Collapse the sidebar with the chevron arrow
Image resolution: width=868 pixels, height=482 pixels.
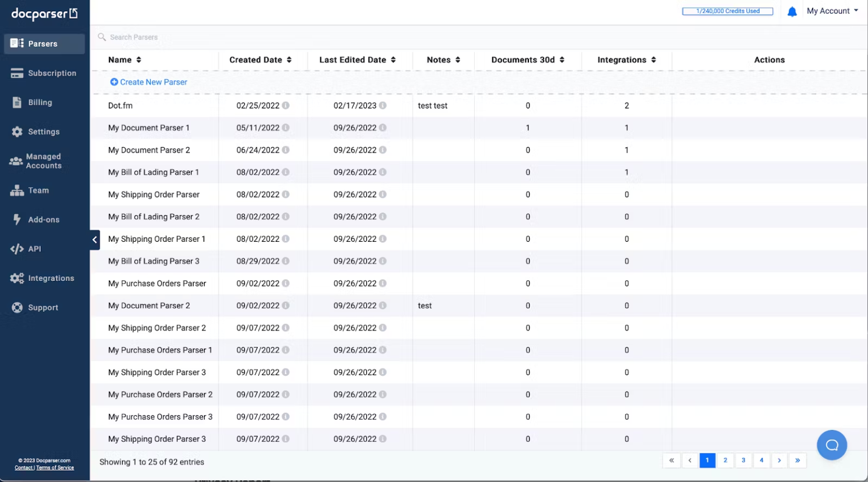[94, 240]
